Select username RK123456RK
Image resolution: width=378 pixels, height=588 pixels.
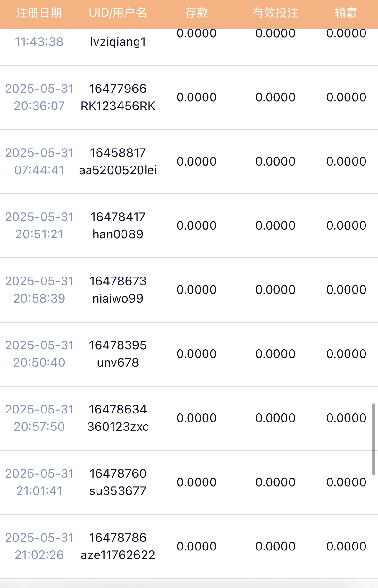(x=118, y=106)
